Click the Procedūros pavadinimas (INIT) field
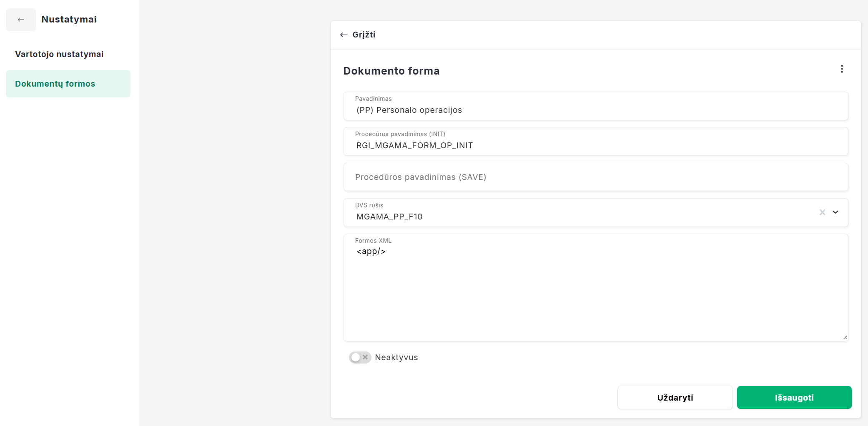 click(595, 145)
